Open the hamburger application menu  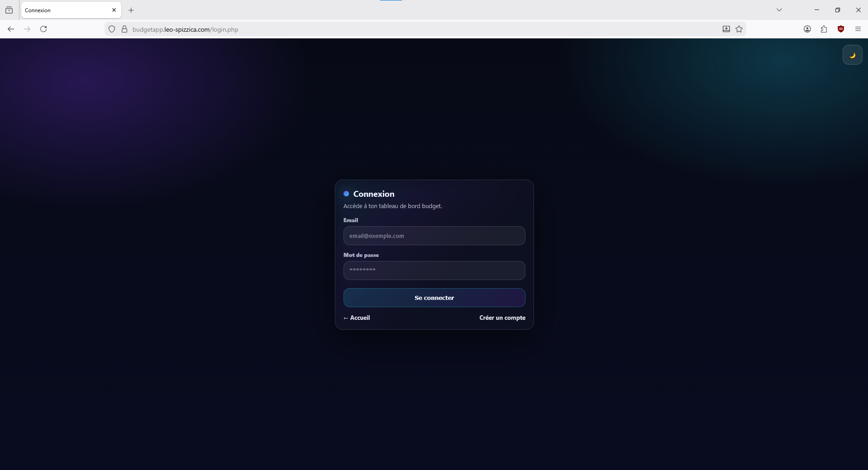tap(858, 29)
